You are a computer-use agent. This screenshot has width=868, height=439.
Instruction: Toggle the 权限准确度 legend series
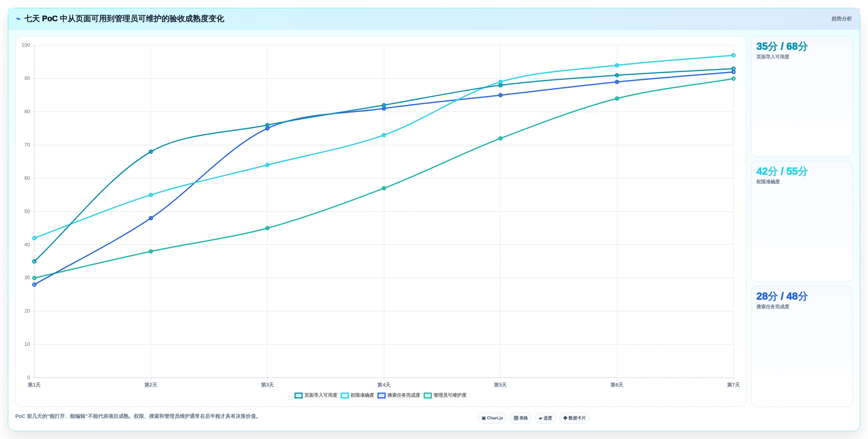pyautogui.click(x=357, y=396)
